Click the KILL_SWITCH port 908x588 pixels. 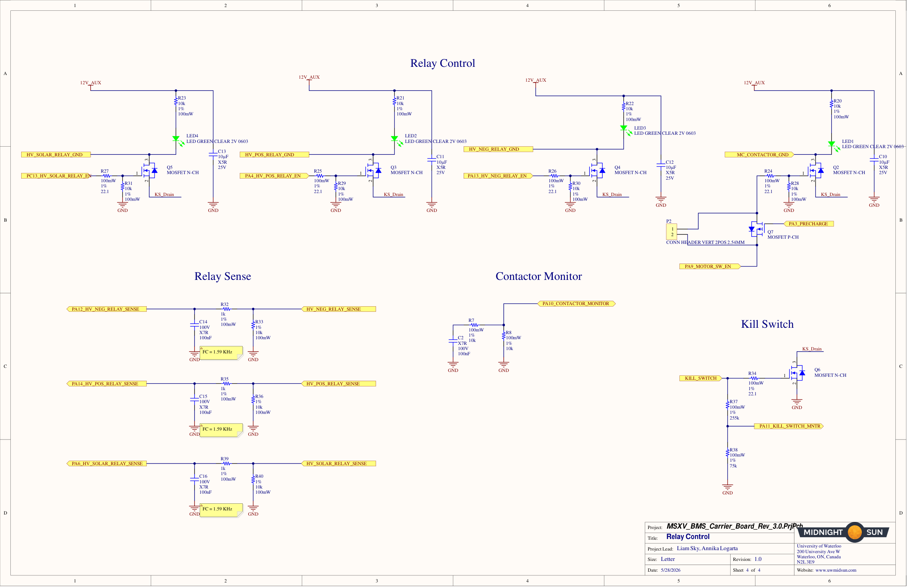point(701,378)
